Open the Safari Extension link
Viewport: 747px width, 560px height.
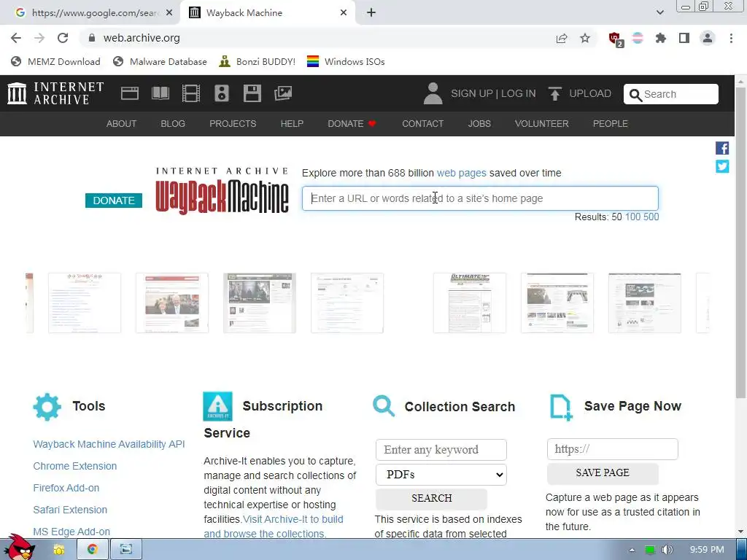point(70,510)
